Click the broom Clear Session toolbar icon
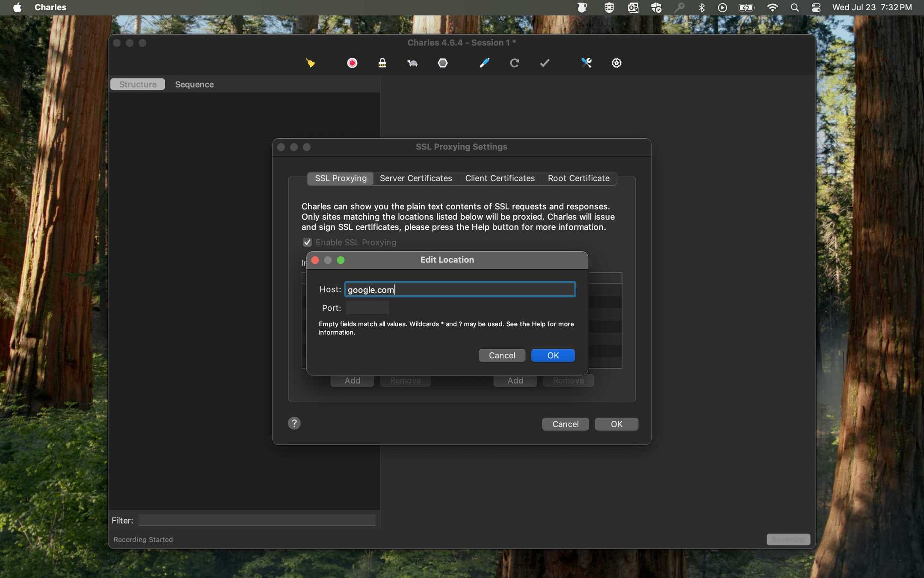Viewport: 924px width, 578px height. (310, 63)
